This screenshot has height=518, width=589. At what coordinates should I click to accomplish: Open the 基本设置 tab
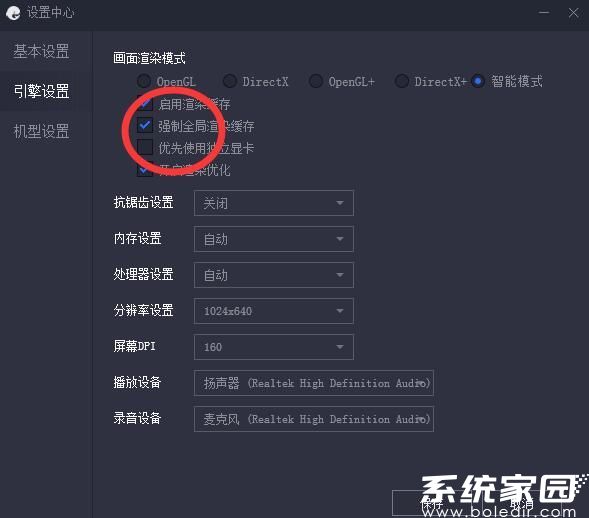point(41,51)
